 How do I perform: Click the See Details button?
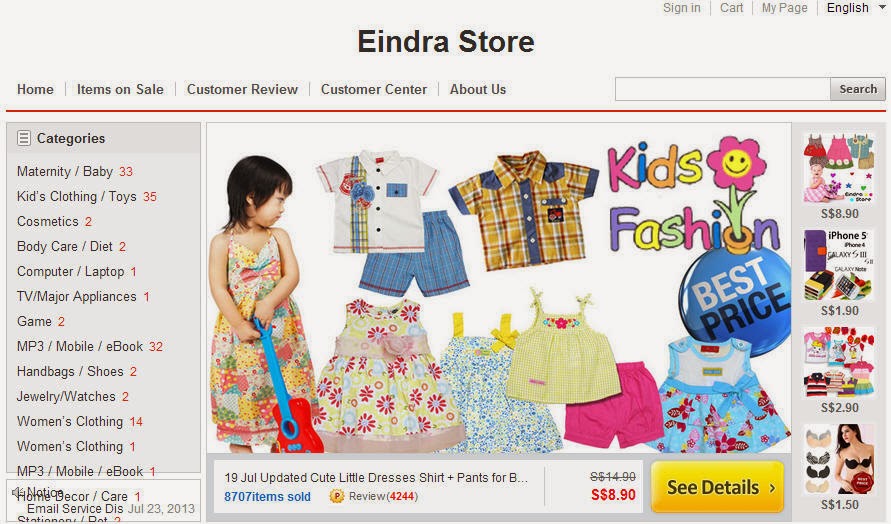point(717,487)
